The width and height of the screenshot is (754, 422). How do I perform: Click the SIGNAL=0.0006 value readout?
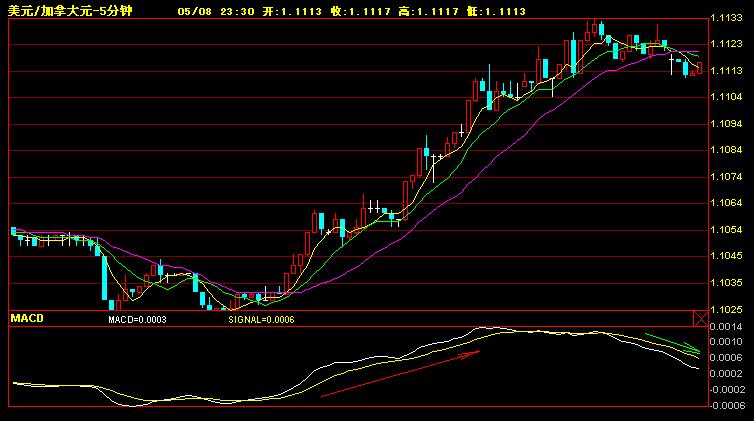261,320
